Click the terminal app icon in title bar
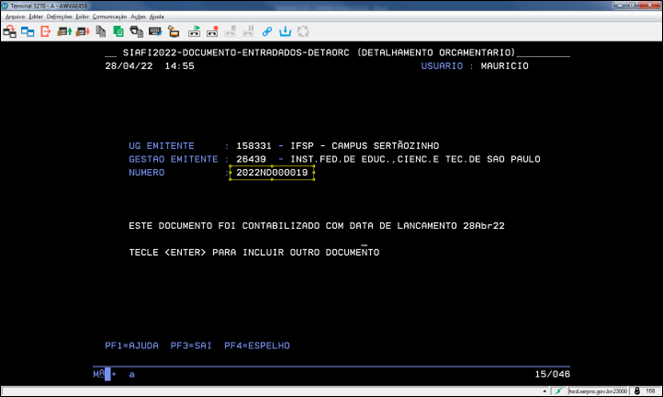Viewport: 663px width, 397px height. coord(5,6)
